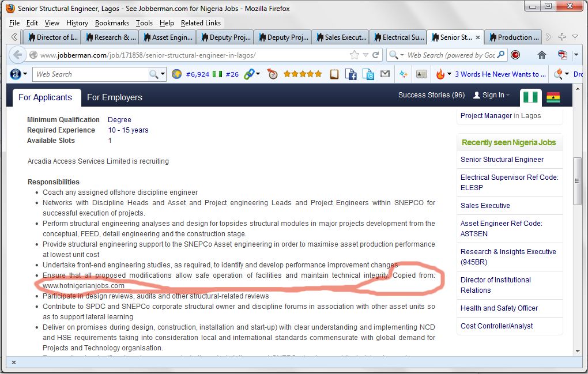Select the Nigeria flag site version
The image size is (588, 374).
[530, 97]
